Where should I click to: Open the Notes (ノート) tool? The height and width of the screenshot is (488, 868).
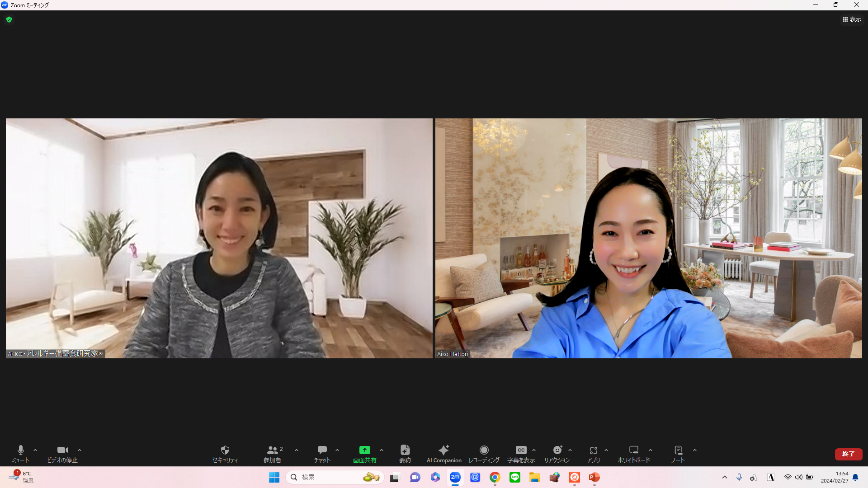(678, 454)
